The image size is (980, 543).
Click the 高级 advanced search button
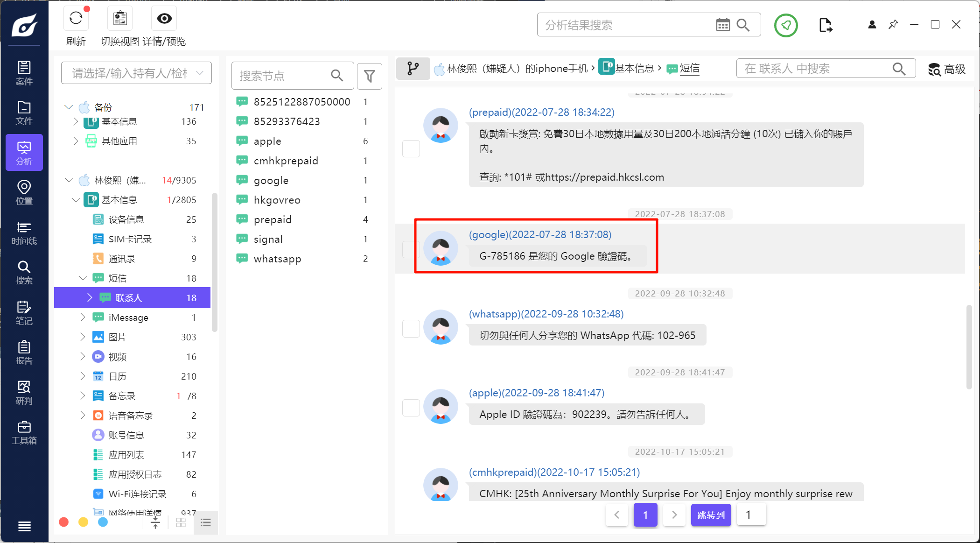[946, 69]
